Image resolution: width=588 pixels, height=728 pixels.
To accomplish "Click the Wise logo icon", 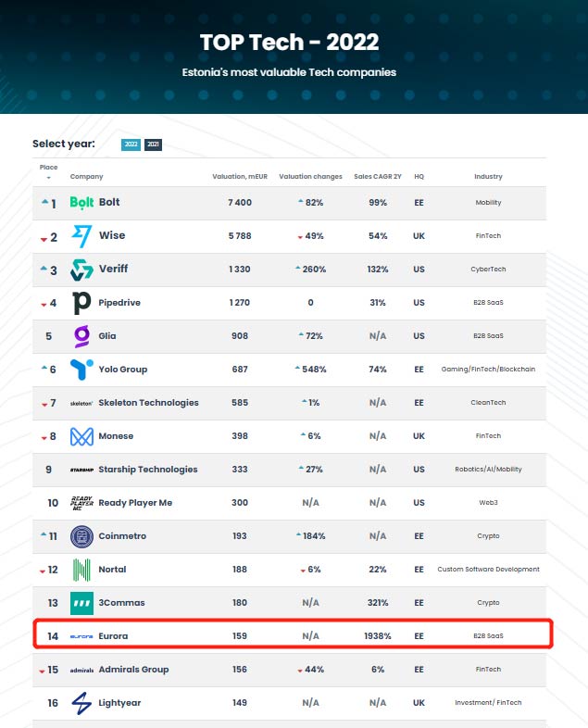I will [82, 236].
